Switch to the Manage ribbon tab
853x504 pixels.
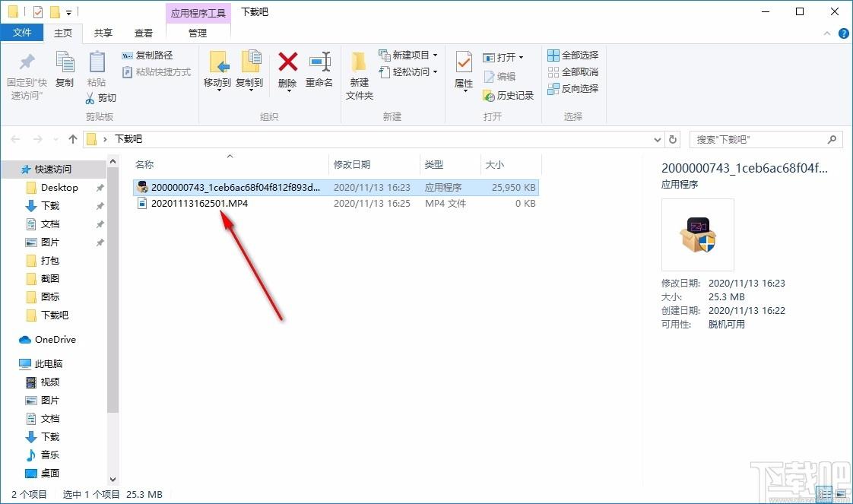[198, 33]
